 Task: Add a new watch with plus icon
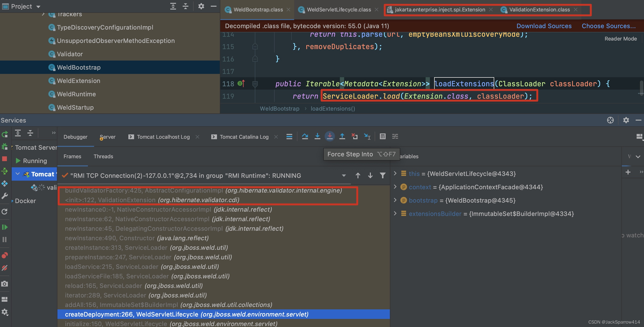[x=628, y=172]
